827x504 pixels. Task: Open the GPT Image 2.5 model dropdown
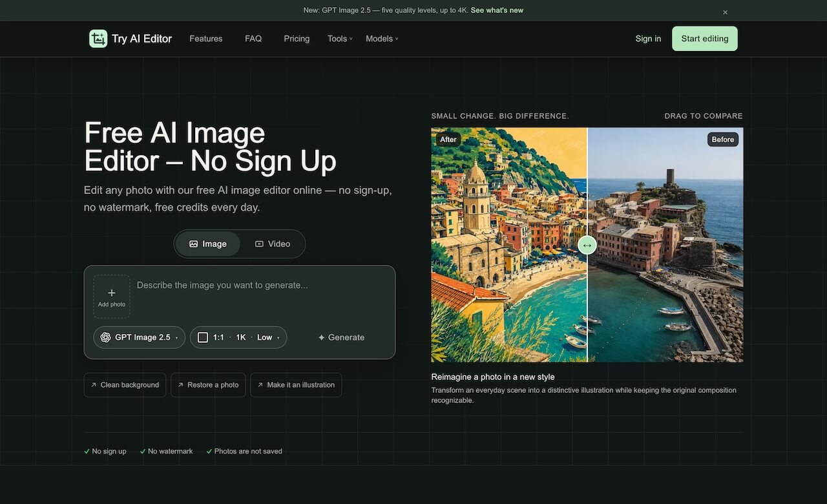[140, 337]
